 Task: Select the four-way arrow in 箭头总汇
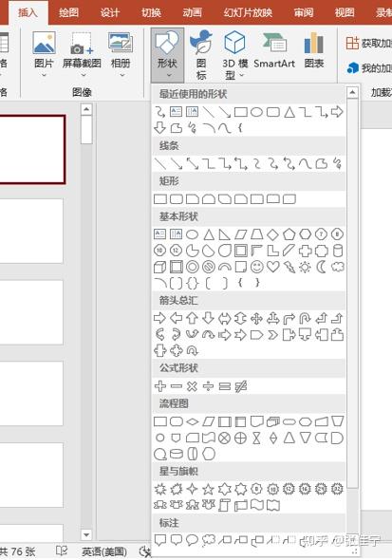[x=256, y=318]
